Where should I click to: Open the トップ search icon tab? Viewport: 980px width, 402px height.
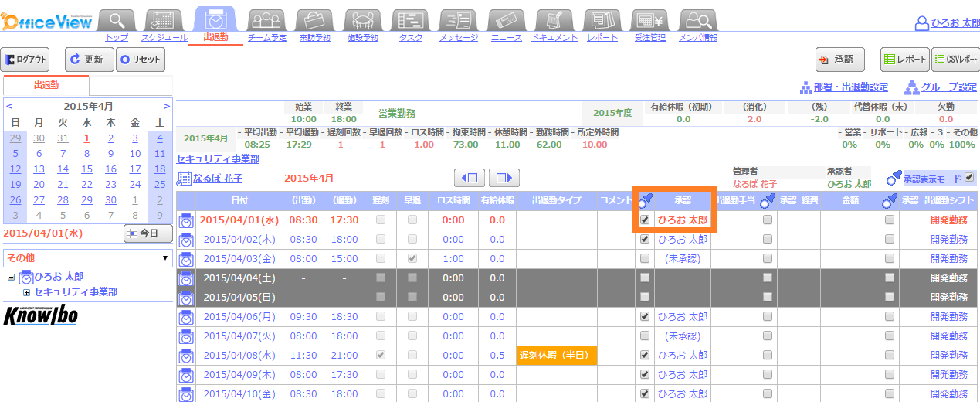click(116, 19)
